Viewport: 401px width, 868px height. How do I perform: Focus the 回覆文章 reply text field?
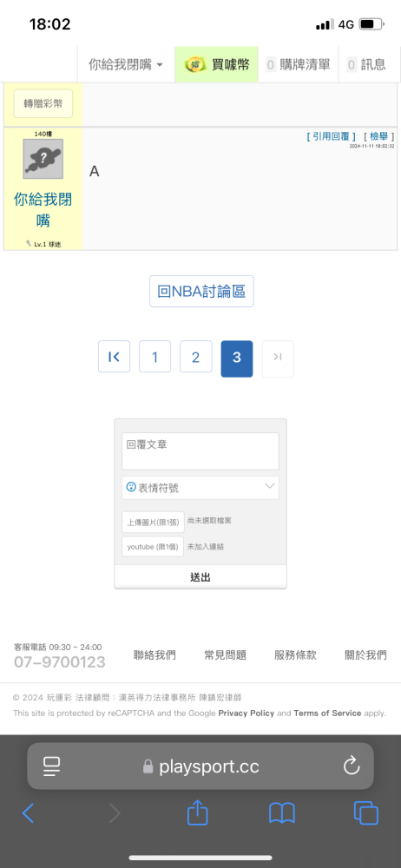200,451
